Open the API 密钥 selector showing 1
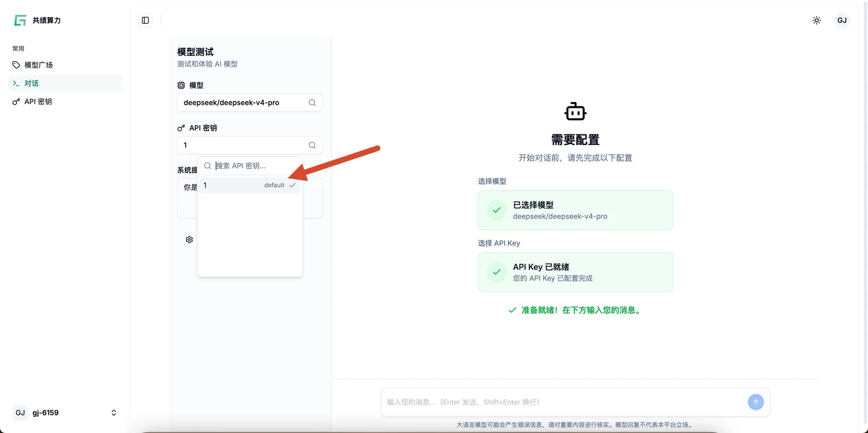The height and width of the screenshot is (433, 868). (250, 146)
